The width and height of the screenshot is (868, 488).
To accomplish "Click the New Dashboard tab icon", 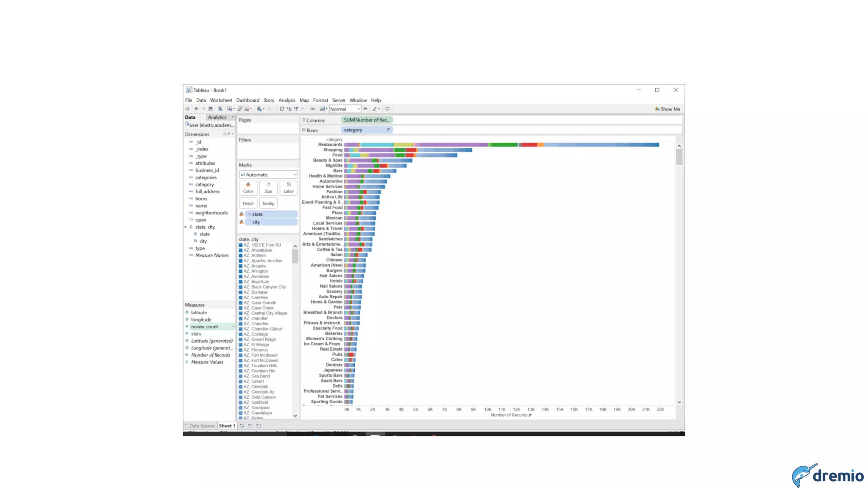I will 250,426.
